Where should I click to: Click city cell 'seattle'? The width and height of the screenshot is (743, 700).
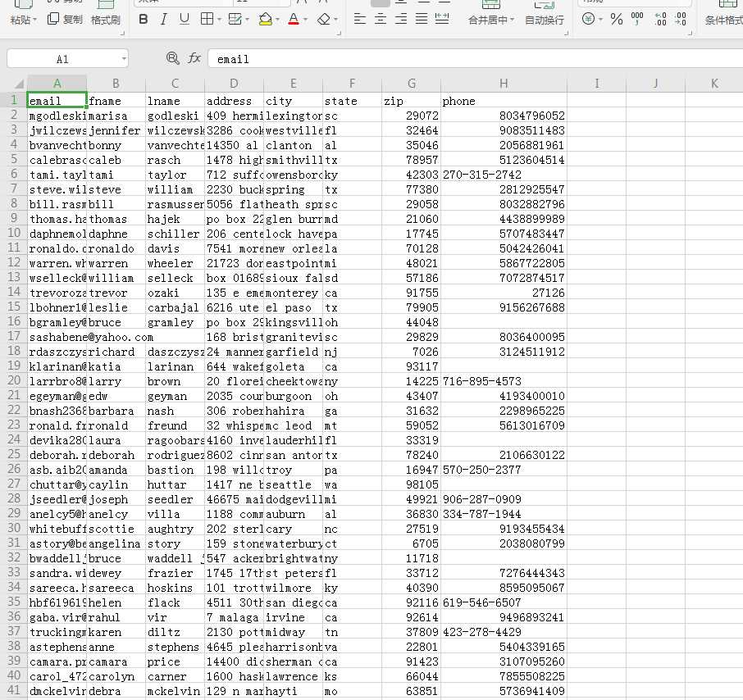[x=293, y=485]
